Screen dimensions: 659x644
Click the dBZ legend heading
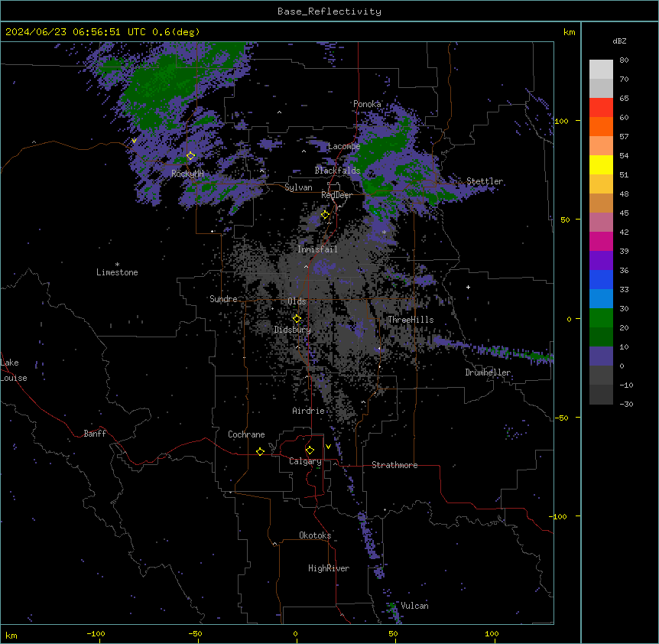(619, 41)
